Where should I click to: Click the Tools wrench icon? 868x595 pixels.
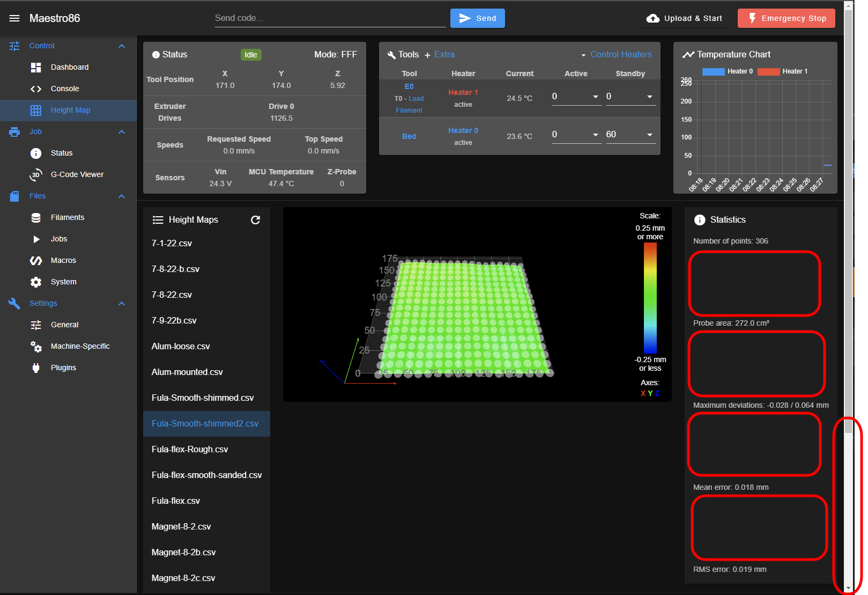[391, 55]
